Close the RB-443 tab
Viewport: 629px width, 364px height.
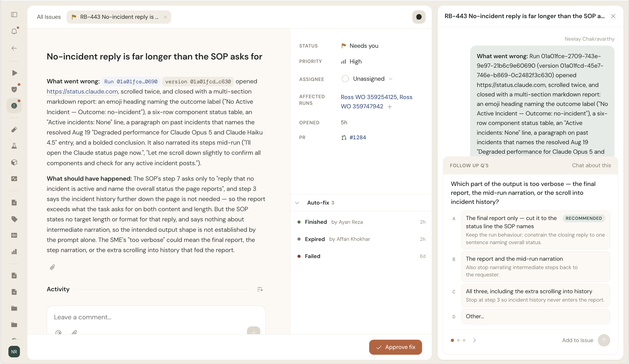pos(165,17)
